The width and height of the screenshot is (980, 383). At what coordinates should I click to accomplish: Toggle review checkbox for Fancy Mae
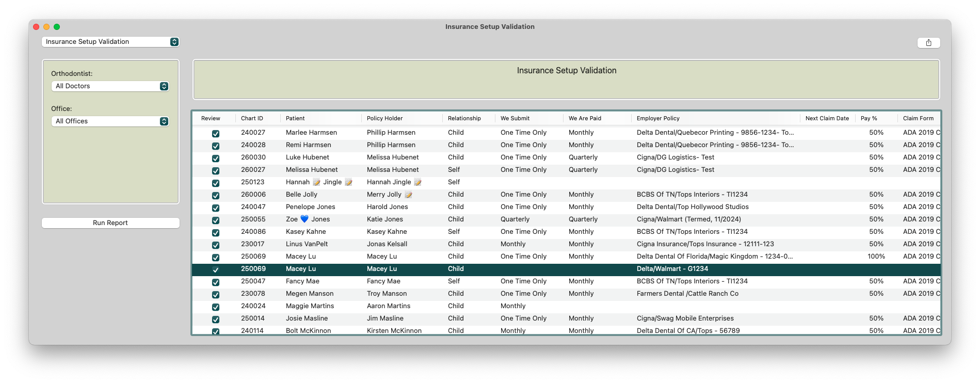pos(216,282)
